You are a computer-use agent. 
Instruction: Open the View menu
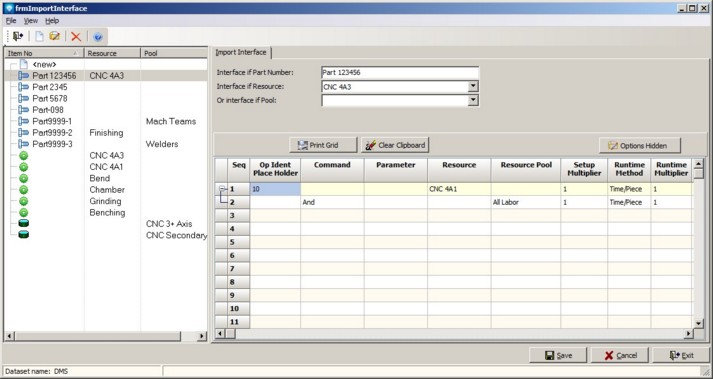tap(31, 20)
